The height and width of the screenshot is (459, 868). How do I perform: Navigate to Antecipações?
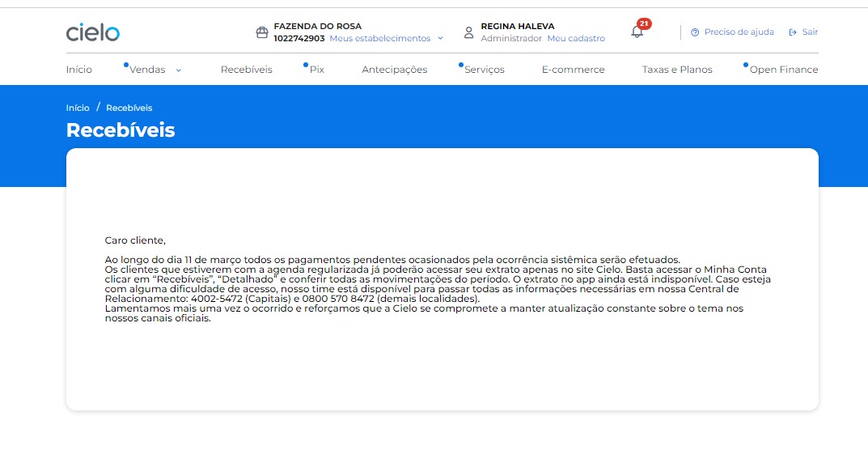point(394,70)
